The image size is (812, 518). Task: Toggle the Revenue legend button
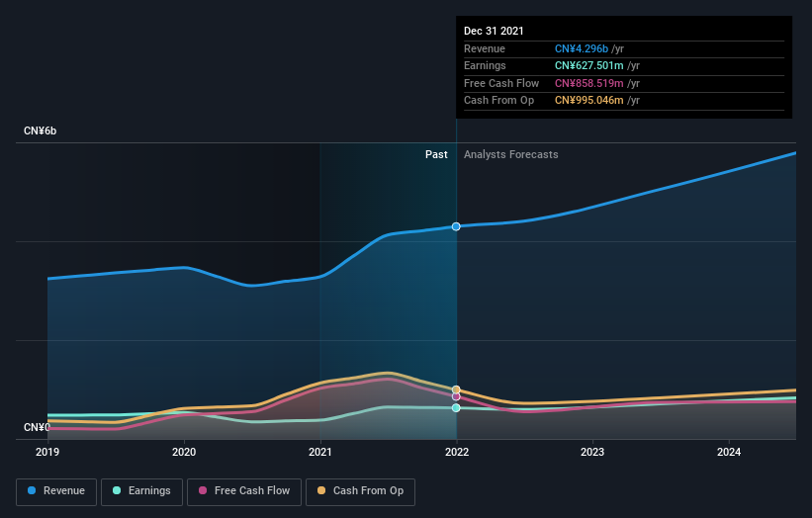click(56, 491)
